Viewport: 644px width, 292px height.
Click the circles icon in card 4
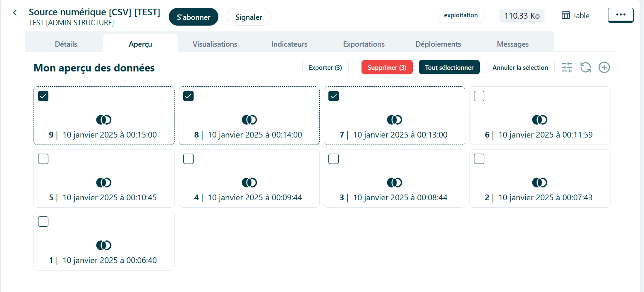click(249, 183)
